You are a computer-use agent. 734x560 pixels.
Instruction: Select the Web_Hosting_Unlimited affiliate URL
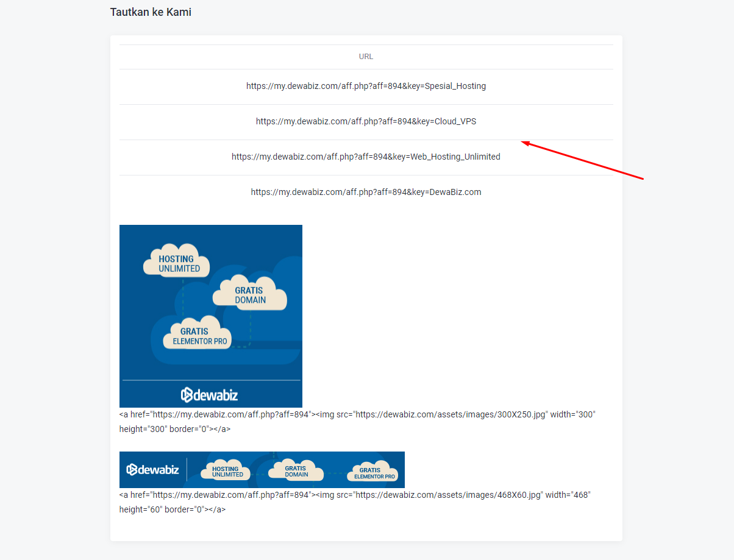click(x=366, y=157)
